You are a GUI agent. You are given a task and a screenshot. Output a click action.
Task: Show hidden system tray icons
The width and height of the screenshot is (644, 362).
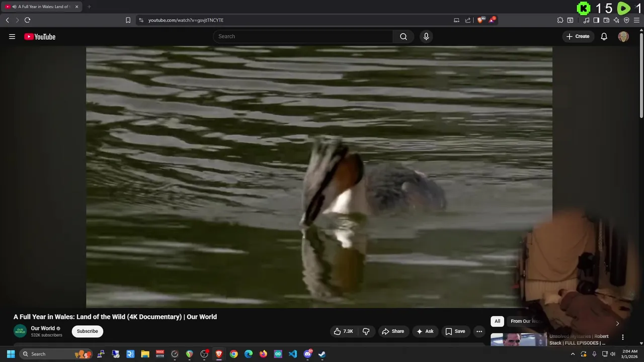(573, 354)
